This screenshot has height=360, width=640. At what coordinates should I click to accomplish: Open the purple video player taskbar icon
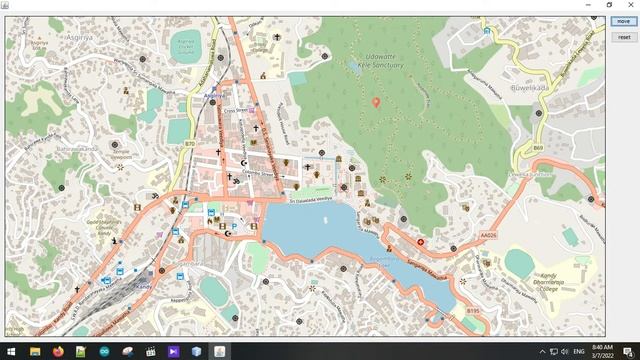173,351
